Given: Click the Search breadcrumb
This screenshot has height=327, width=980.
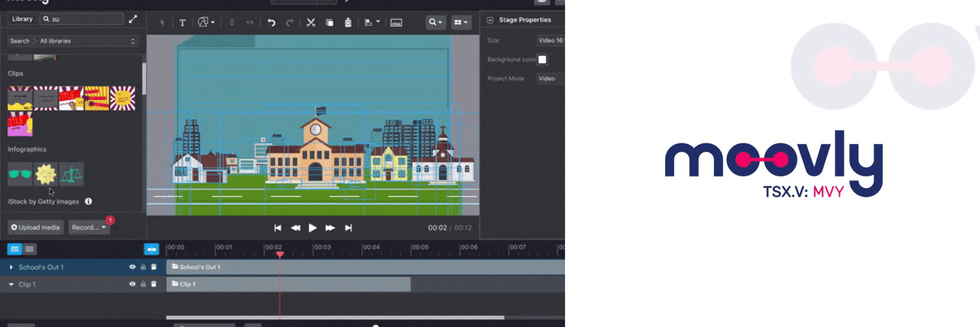Looking at the screenshot, I should click(19, 41).
